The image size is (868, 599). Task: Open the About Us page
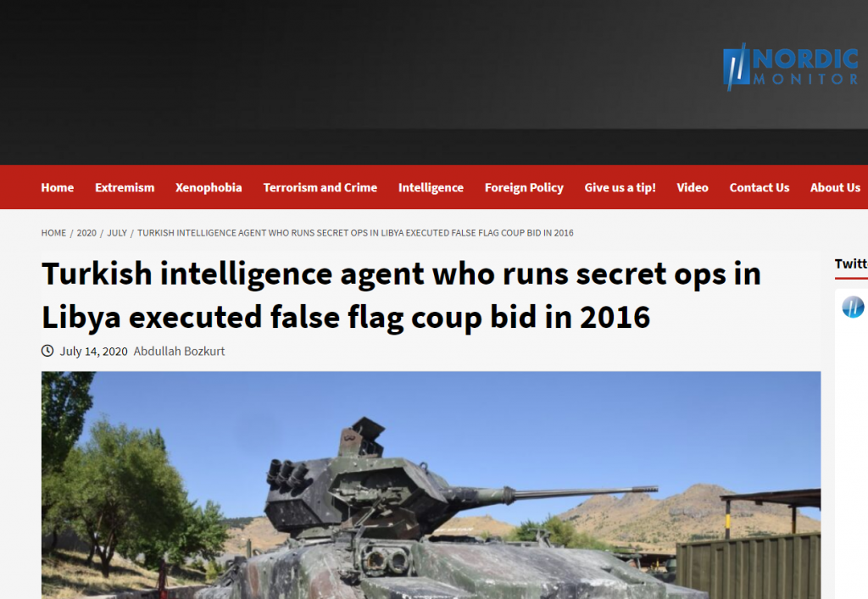835,187
